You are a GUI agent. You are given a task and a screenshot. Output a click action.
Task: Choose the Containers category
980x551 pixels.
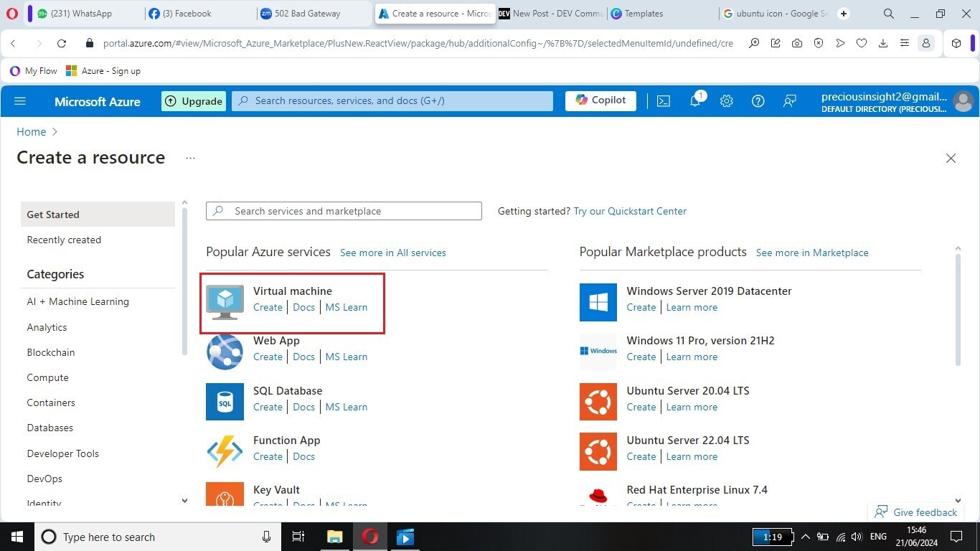[51, 402]
